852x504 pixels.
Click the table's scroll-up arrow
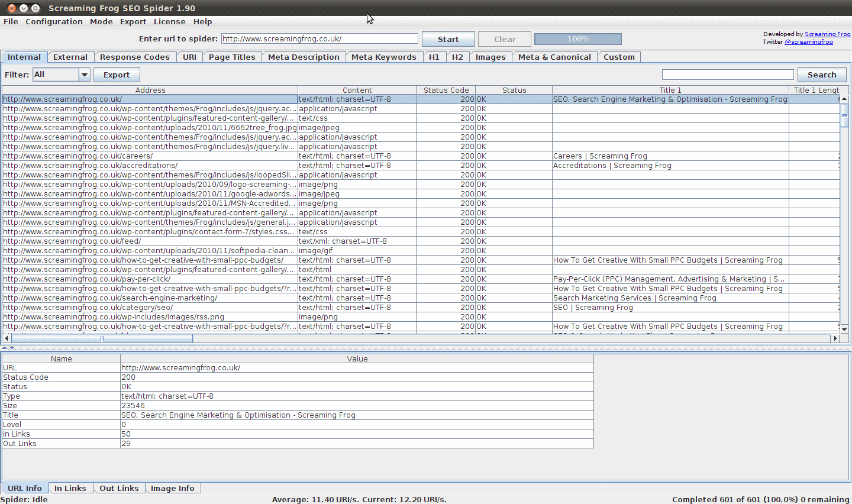(844, 99)
